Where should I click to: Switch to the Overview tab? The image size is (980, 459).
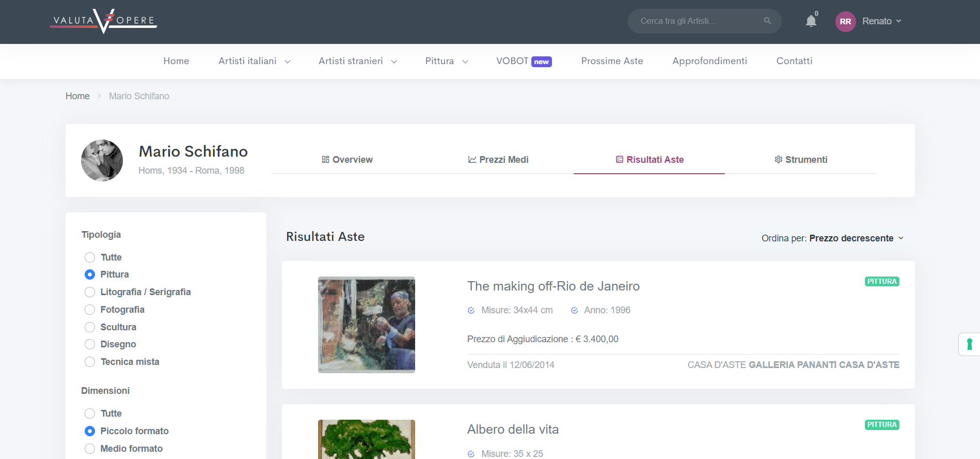[x=347, y=160]
